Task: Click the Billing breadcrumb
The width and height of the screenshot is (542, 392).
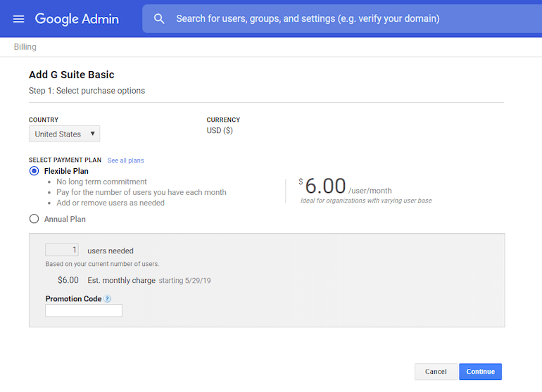Action: (x=25, y=47)
